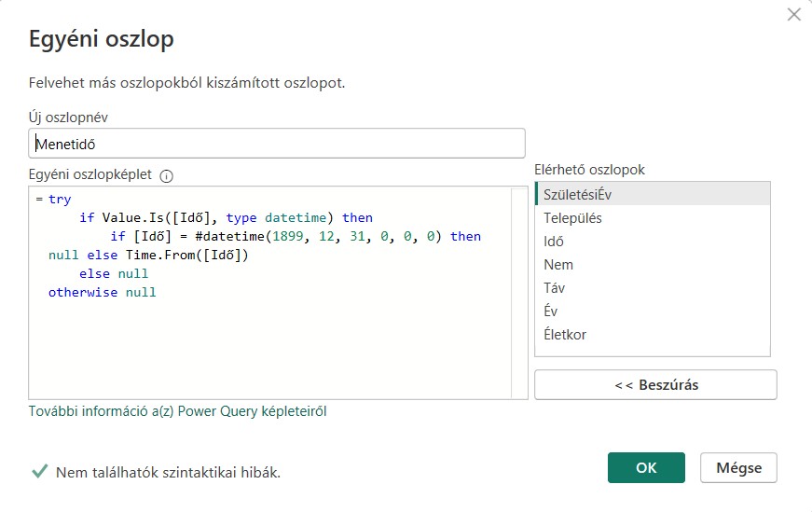Select SzületésiÉv in available columns
Viewport: 812px width, 512px height.
pos(653,194)
